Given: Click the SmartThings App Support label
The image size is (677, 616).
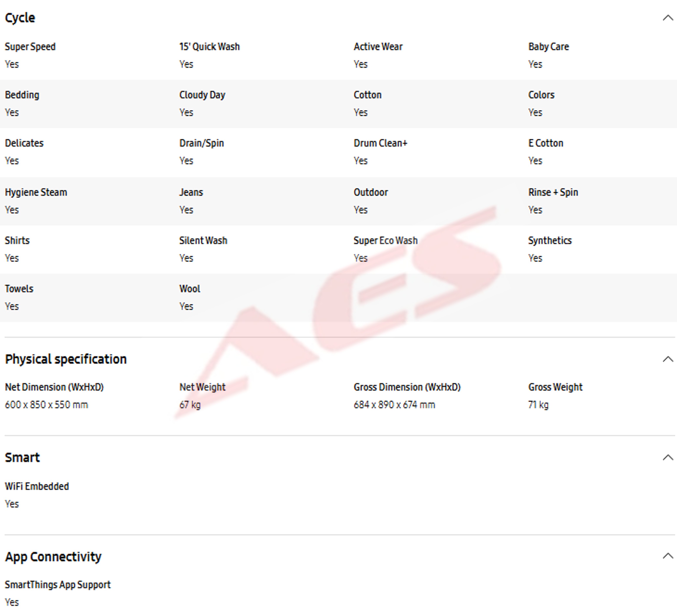Looking at the screenshot, I should [58, 585].
